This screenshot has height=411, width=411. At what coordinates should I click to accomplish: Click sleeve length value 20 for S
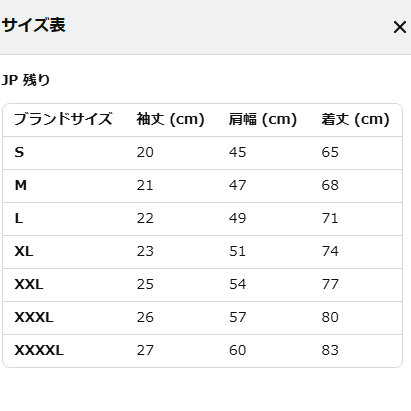pyautogui.click(x=145, y=152)
